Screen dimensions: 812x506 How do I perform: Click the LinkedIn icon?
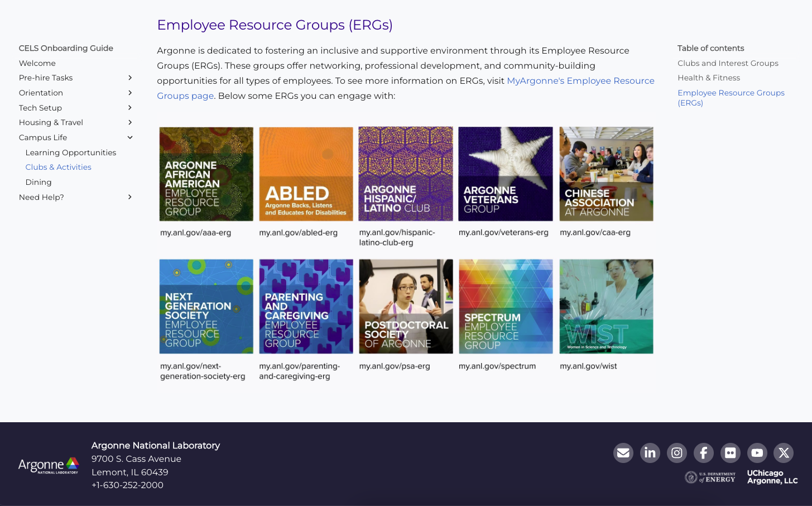650,453
